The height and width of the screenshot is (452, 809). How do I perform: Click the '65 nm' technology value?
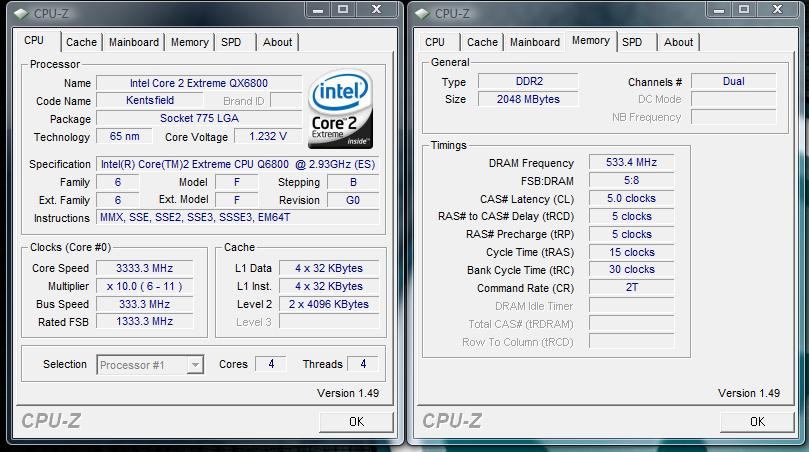coord(124,136)
